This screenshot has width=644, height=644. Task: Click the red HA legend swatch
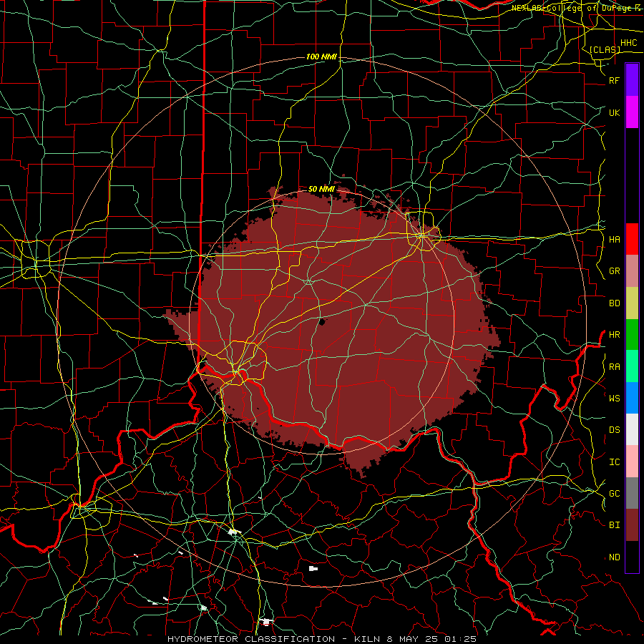pyautogui.click(x=632, y=239)
